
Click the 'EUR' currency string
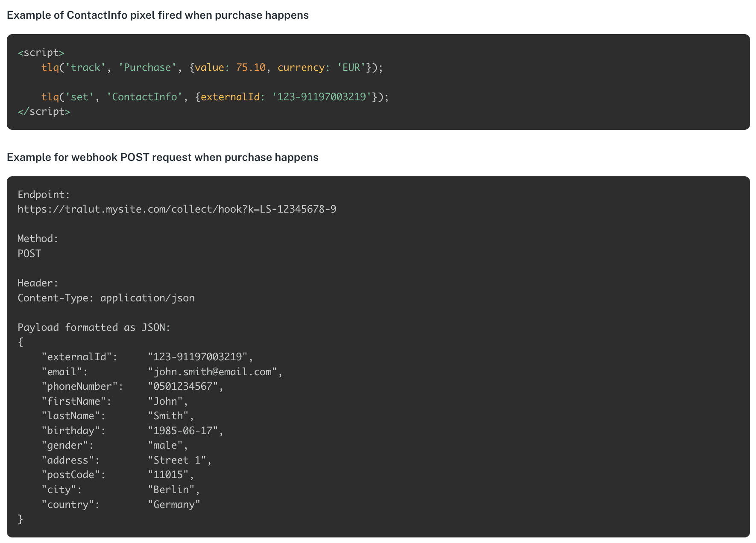click(351, 67)
